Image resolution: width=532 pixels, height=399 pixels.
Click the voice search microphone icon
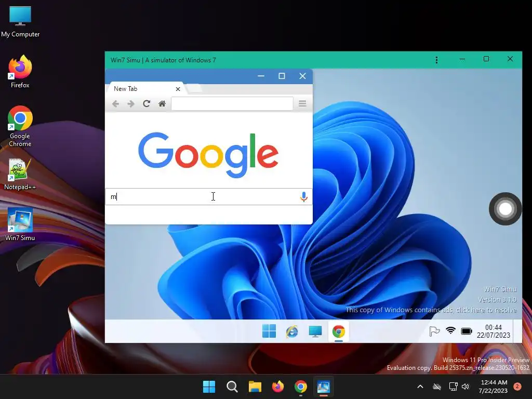[x=303, y=197]
